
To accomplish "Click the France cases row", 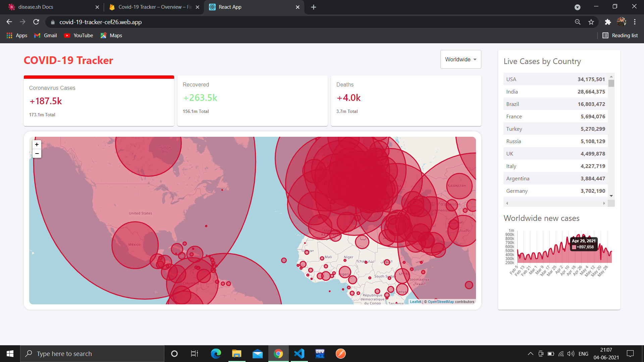I will coord(556,116).
